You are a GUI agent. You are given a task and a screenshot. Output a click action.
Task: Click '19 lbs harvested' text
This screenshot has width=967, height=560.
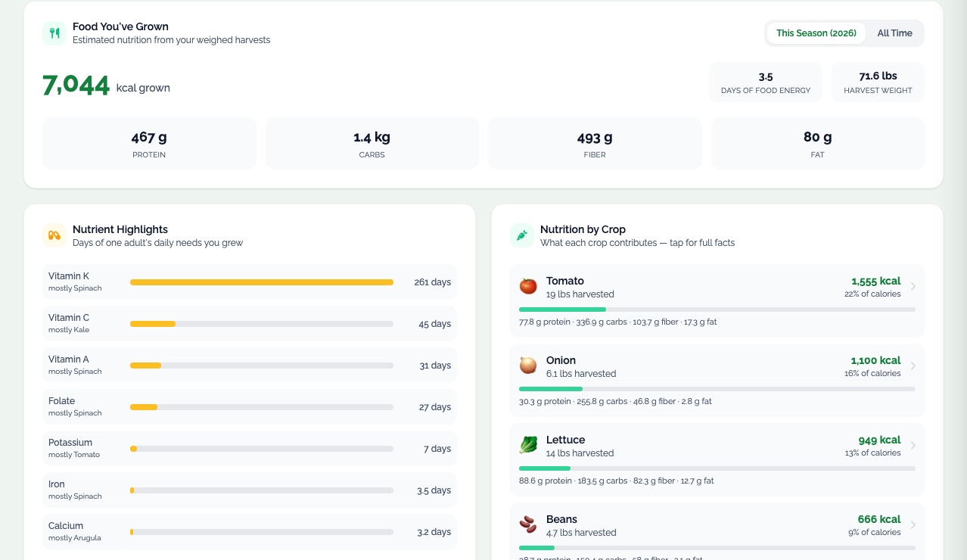click(x=580, y=294)
